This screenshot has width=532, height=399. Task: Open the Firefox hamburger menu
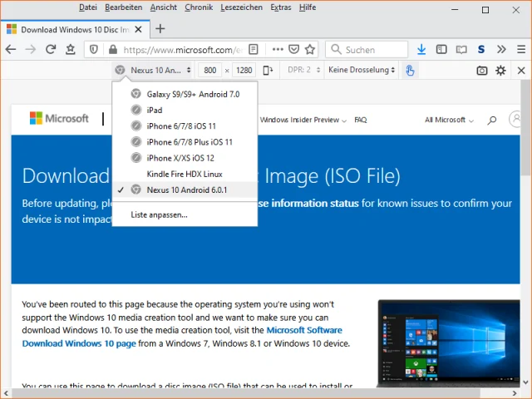pyautogui.click(x=520, y=50)
